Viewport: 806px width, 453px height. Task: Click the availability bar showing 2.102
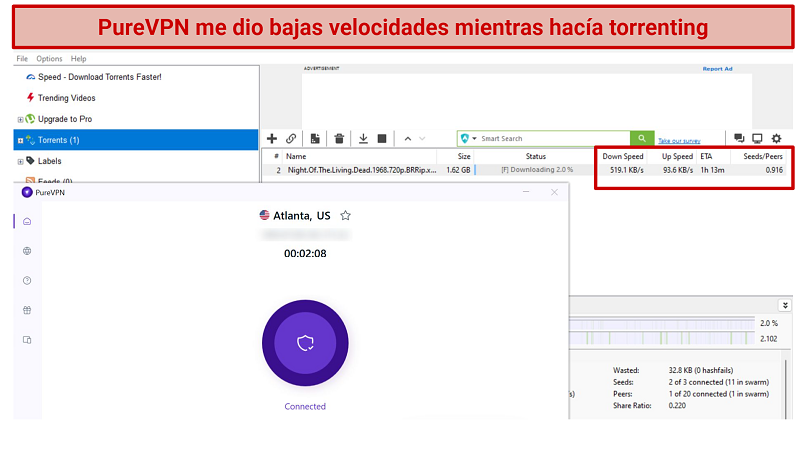662,338
